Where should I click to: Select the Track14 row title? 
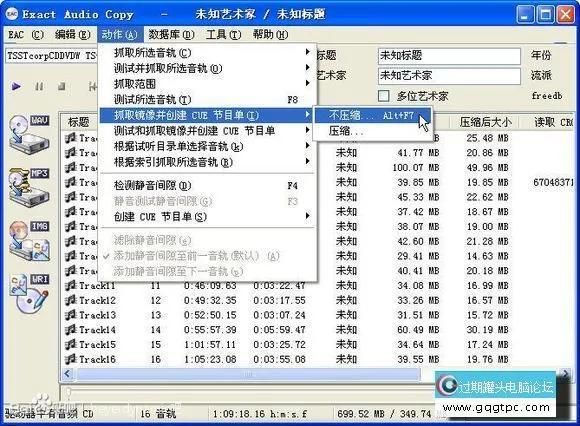(x=97, y=329)
